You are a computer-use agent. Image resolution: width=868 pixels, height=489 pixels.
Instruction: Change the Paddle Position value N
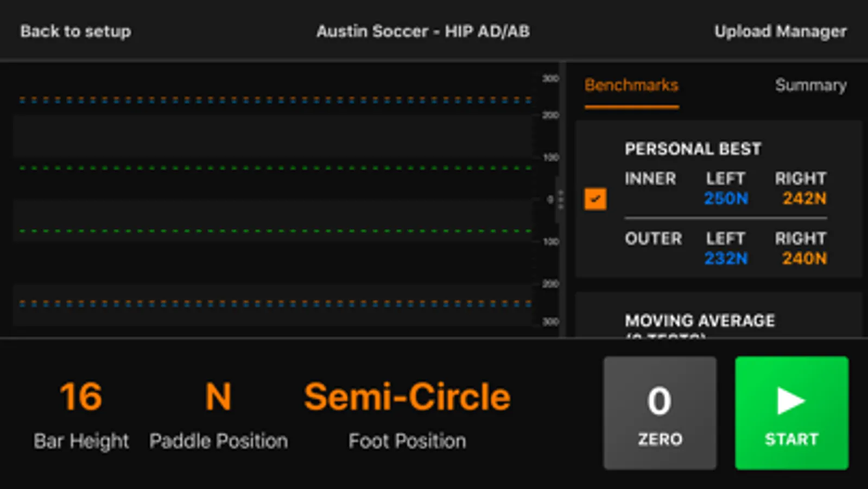click(x=218, y=397)
